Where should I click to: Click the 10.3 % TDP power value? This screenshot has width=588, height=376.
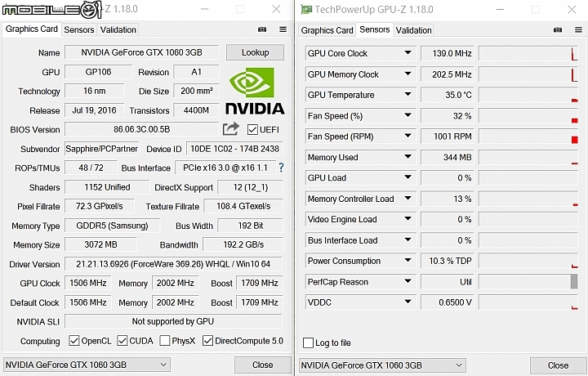(x=448, y=261)
